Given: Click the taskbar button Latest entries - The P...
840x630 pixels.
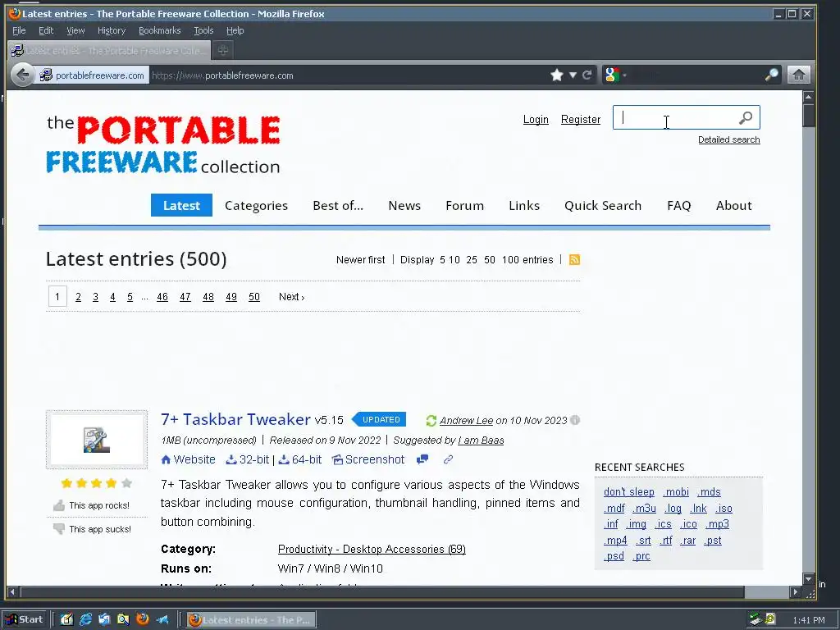Looking at the screenshot, I should click(251, 620).
